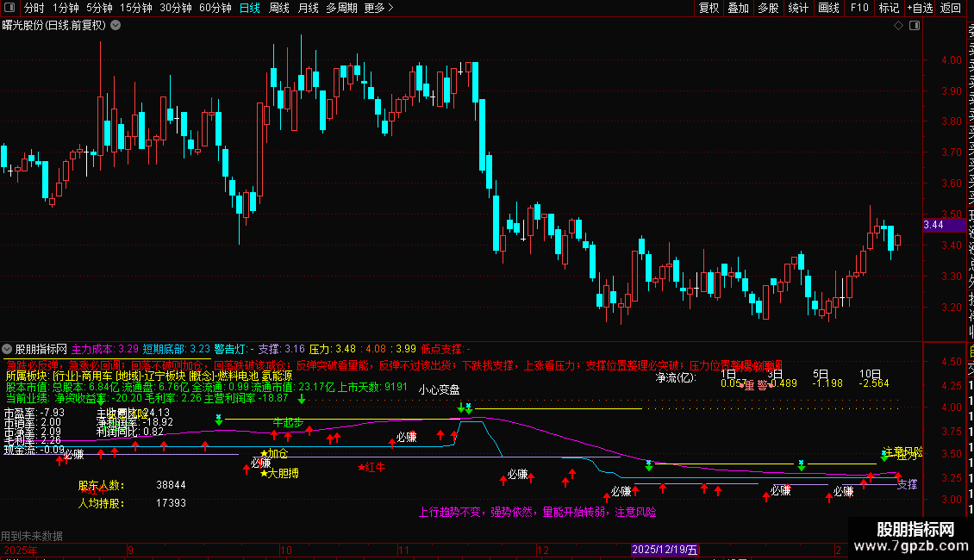Click the 10日 net flow value -2.564

click(x=874, y=383)
